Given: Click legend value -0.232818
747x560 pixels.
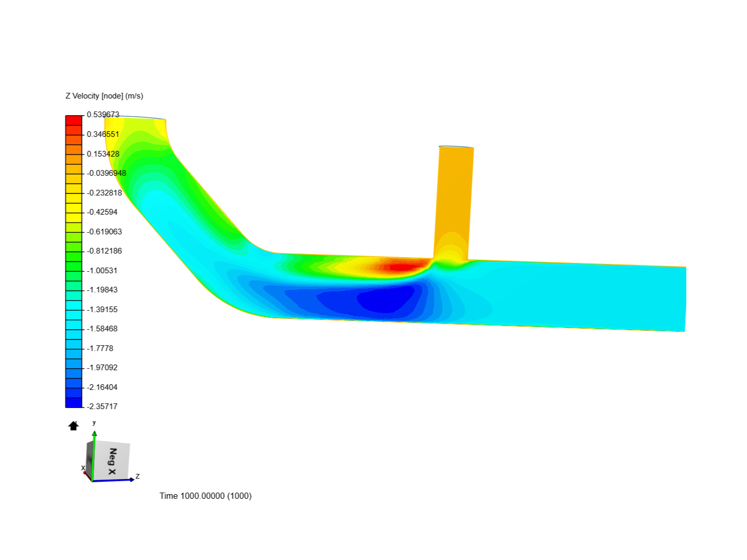Looking at the screenshot, I should click(x=104, y=193).
